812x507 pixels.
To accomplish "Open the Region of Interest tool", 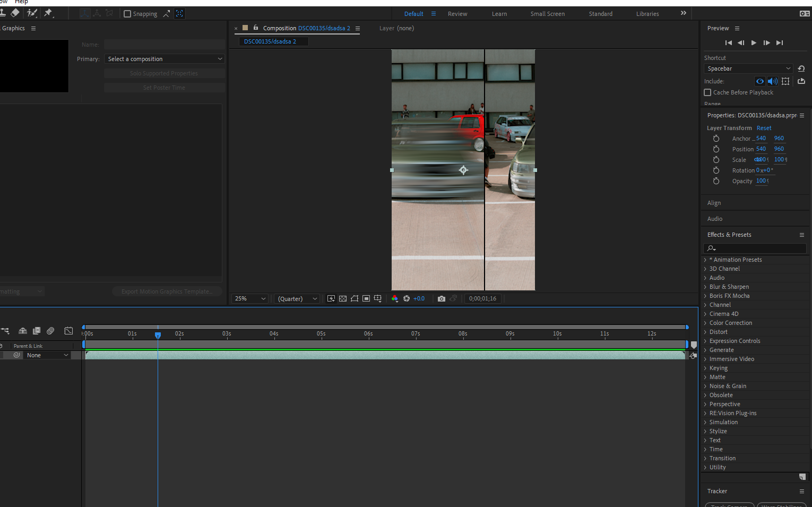I will [366, 298].
